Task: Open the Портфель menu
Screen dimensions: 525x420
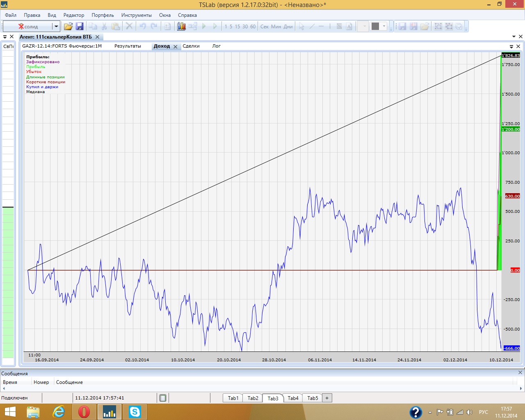Action: click(x=103, y=15)
